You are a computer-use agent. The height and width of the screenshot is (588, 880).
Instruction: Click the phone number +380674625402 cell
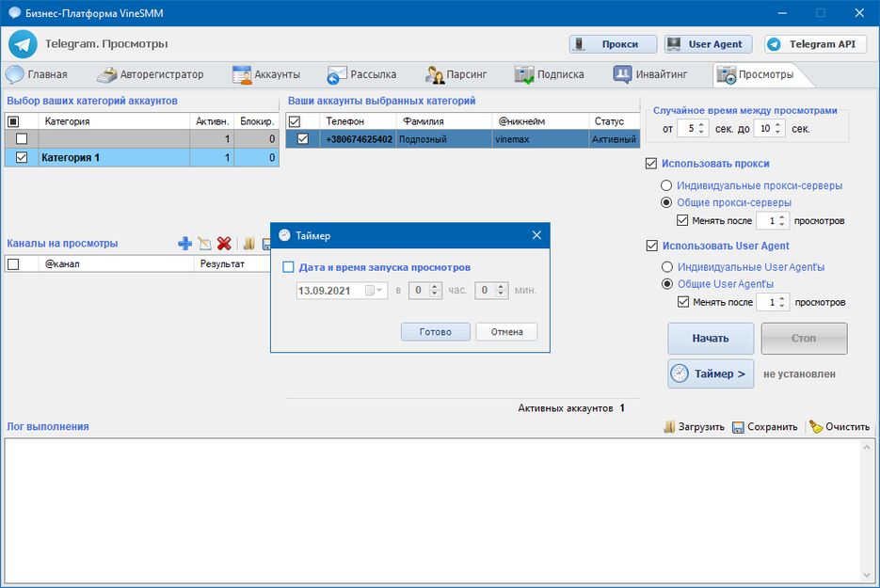359,139
